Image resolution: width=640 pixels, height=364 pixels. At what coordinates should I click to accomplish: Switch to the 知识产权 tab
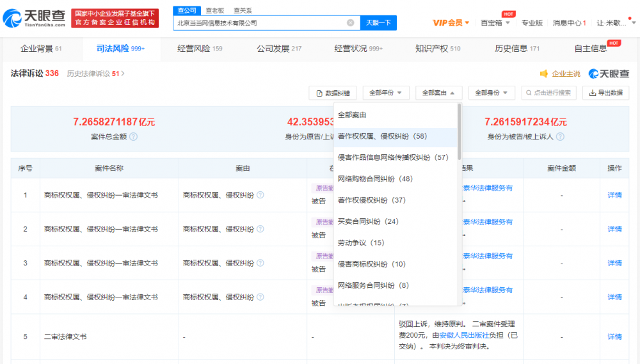pyautogui.click(x=438, y=49)
